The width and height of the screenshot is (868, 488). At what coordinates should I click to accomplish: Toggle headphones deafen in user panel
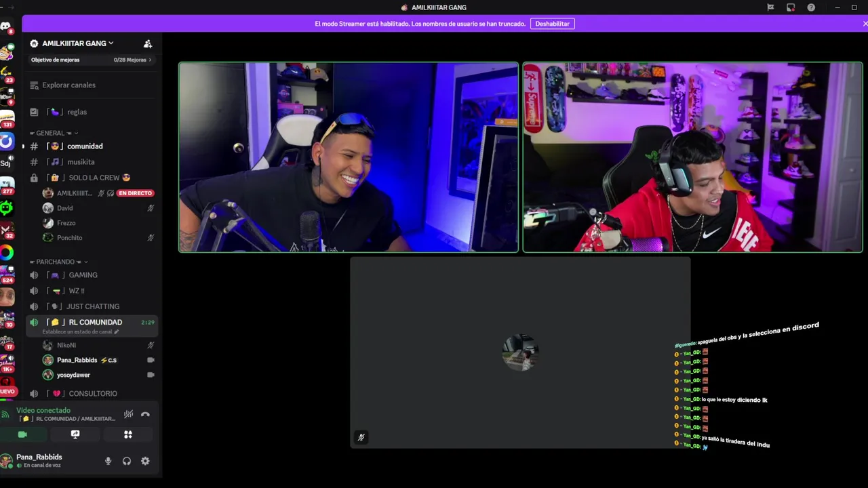[127, 461]
